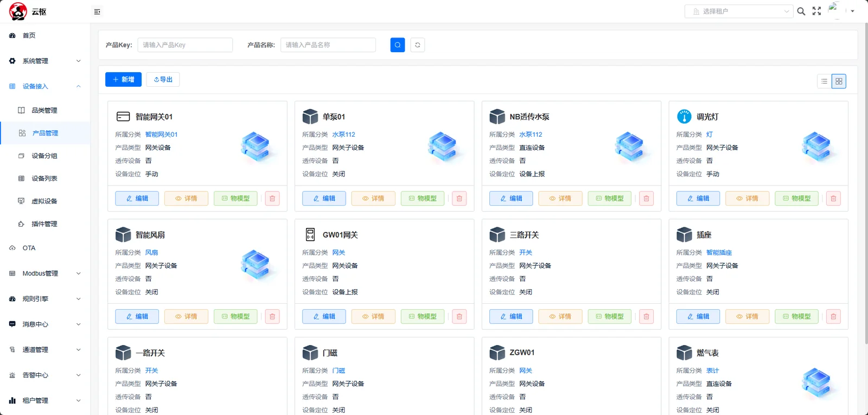
Task: Open 设备分组 in the sidebar
Action: [45, 156]
